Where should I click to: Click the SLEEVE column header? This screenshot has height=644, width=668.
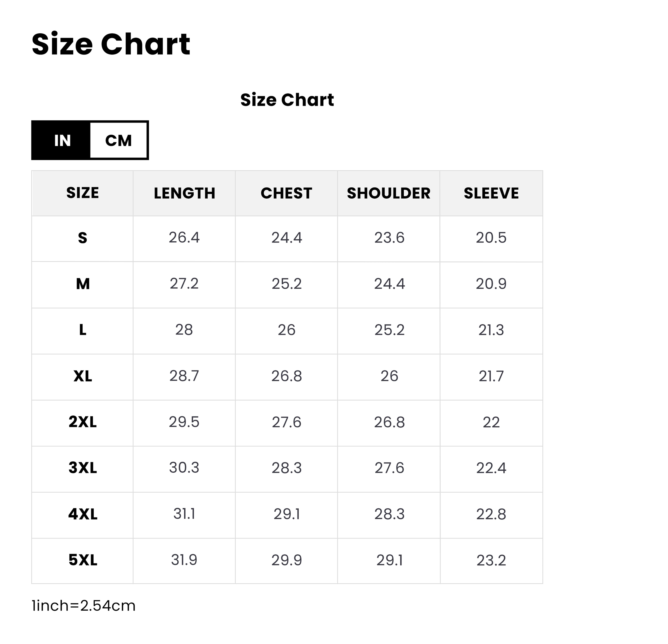click(x=491, y=193)
